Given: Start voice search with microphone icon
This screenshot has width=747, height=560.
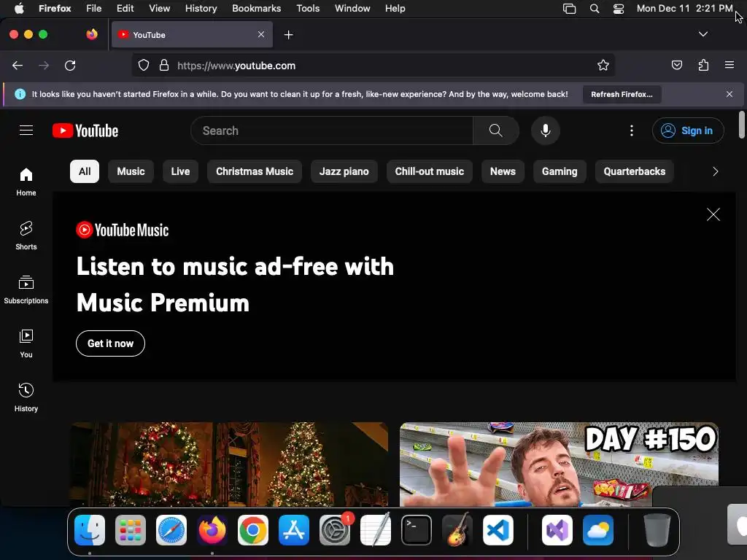Looking at the screenshot, I should 546,131.
